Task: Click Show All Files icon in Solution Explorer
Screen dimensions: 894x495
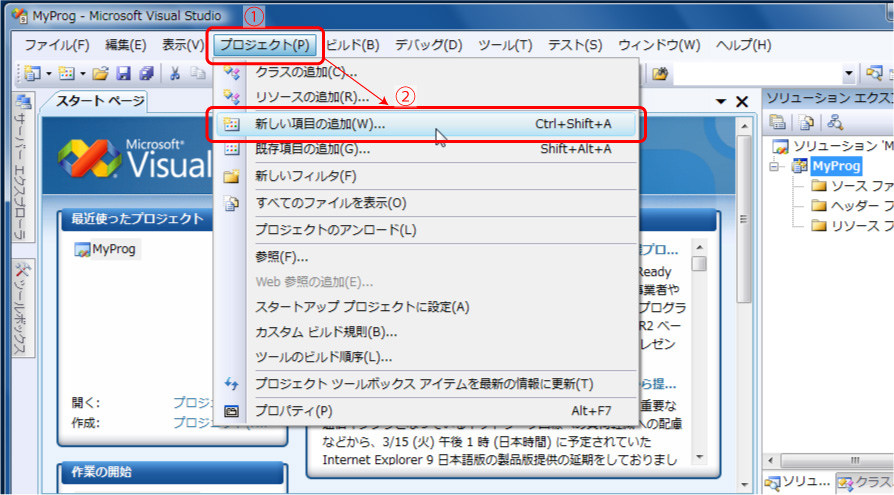Action: point(806,122)
